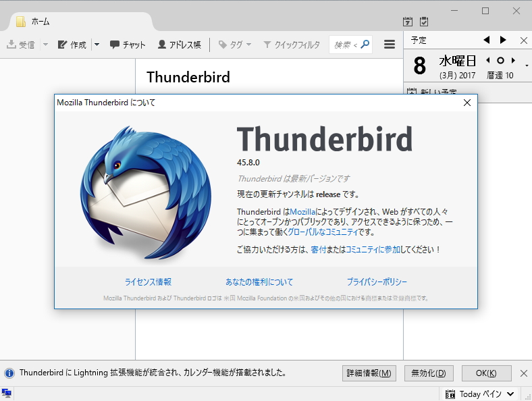Viewport: 532px width, 401px height.
Task: Click the version number 45.8.0
Action: click(248, 163)
